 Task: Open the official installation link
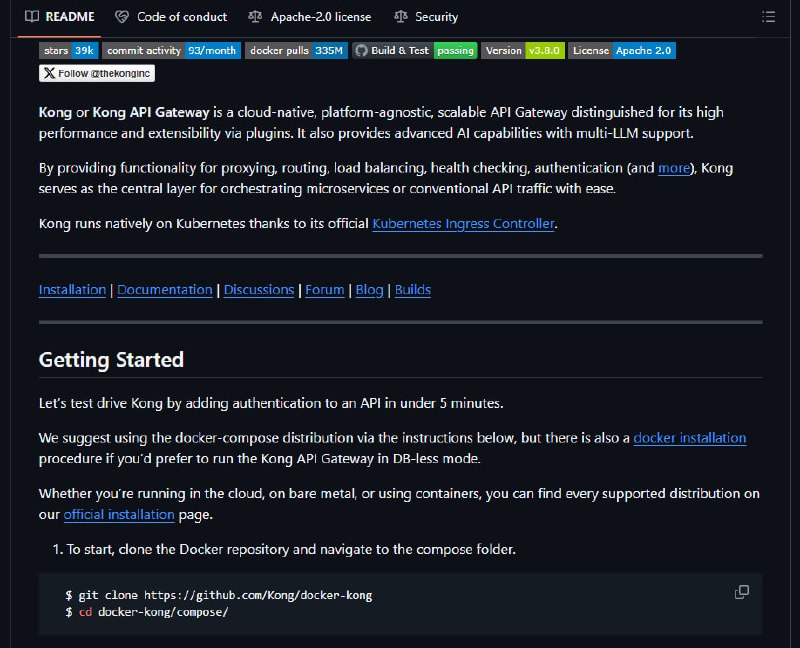[119, 515]
